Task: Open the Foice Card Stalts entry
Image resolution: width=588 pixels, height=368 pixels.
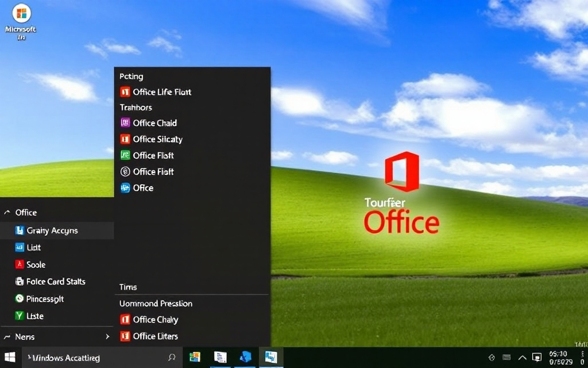Action: 57,281
